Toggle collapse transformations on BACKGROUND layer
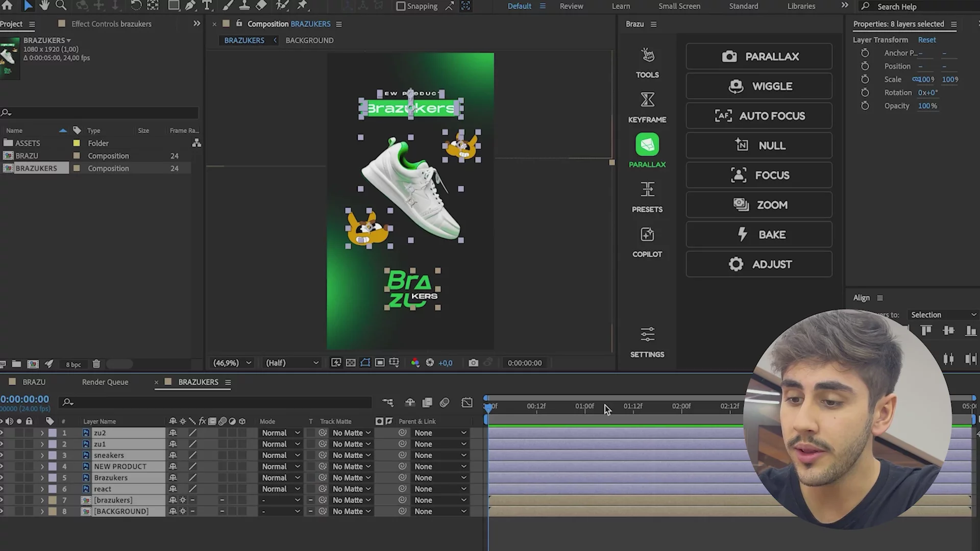980x551 pixels. click(183, 511)
